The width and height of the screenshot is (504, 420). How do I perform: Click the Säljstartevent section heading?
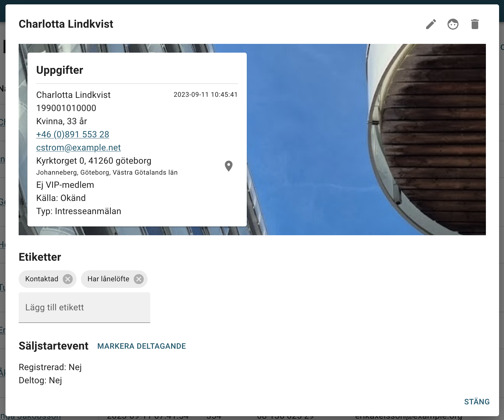click(53, 346)
